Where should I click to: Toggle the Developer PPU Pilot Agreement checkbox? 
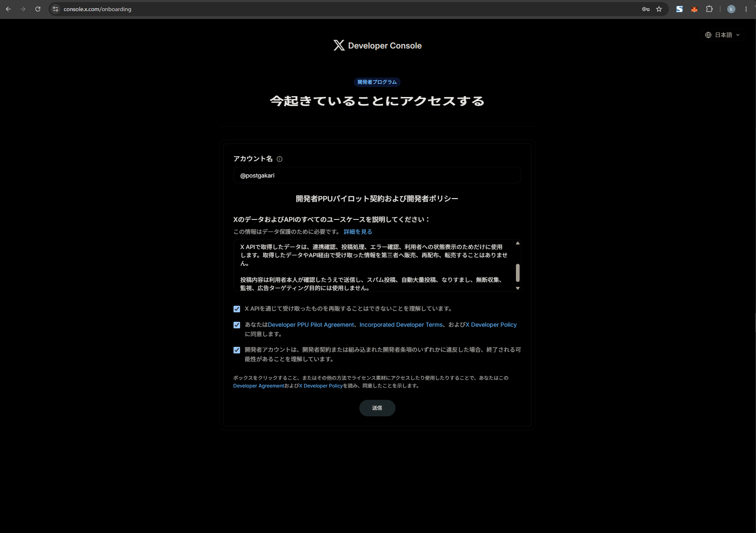(237, 325)
